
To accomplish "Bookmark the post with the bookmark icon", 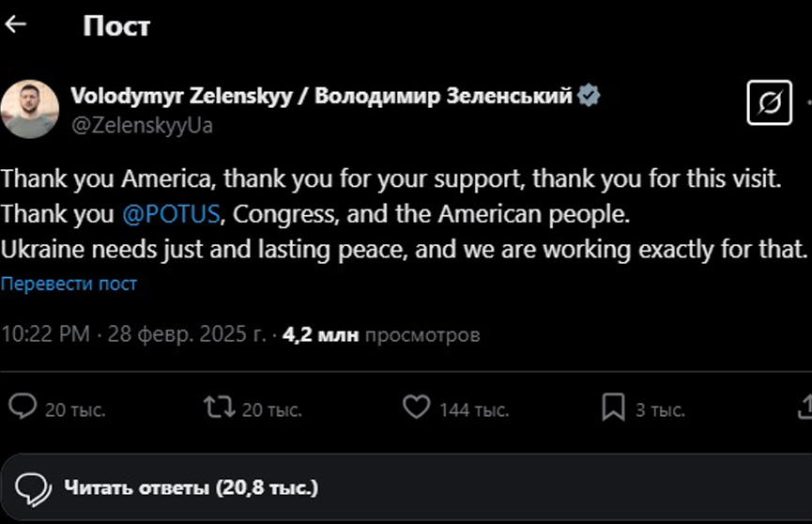I will 613,407.
